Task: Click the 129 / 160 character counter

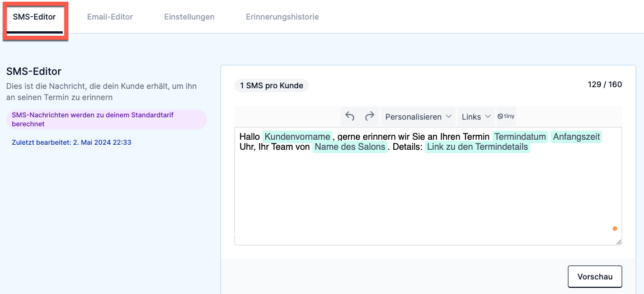Action: point(605,85)
